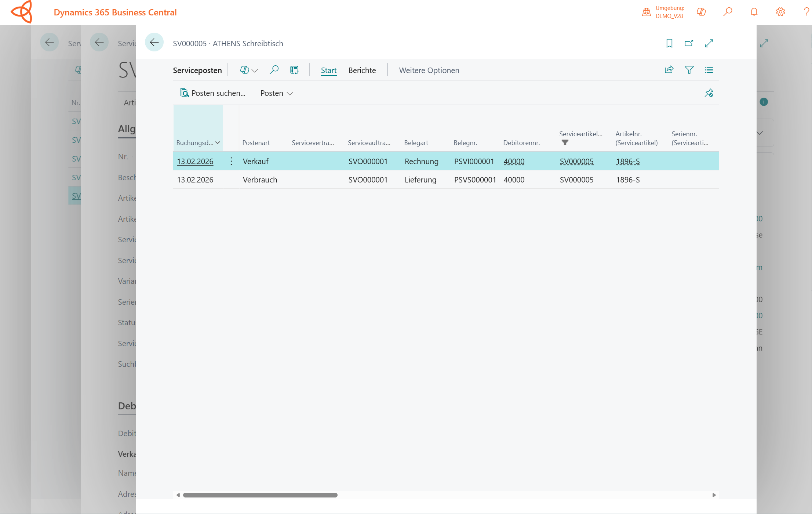Click filter icon on Serviceartikel column
Viewport: 812px width, 514px height.
[x=565, y=142]
